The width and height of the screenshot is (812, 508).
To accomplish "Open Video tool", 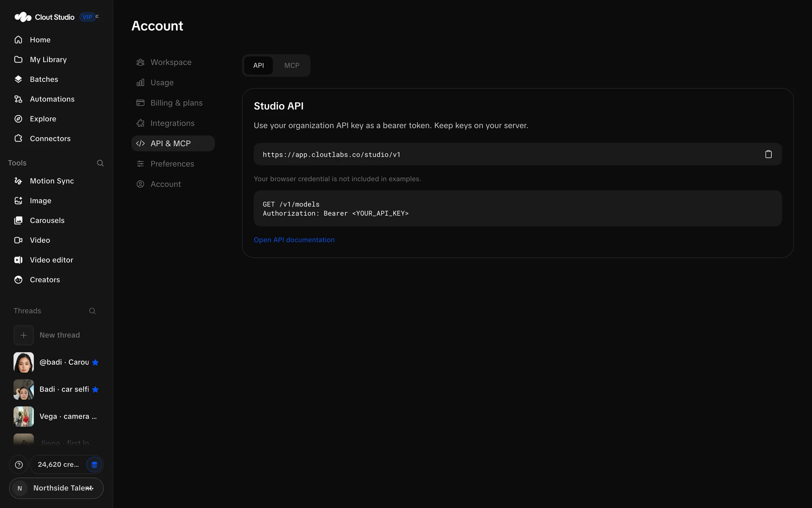I will 56,240.
